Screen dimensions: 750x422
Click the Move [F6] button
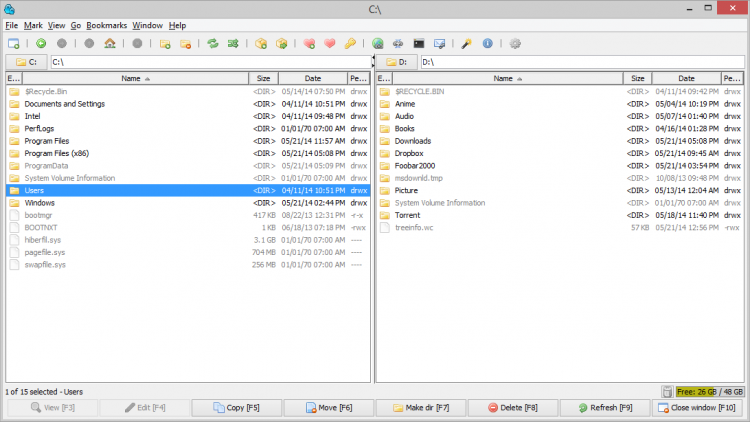[x=329, y=408]
